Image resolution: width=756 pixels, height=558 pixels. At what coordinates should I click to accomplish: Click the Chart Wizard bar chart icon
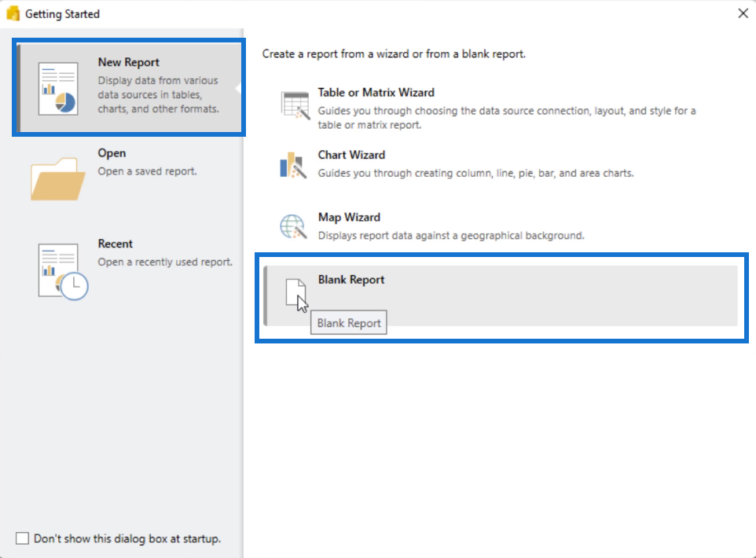pos(293,165)
